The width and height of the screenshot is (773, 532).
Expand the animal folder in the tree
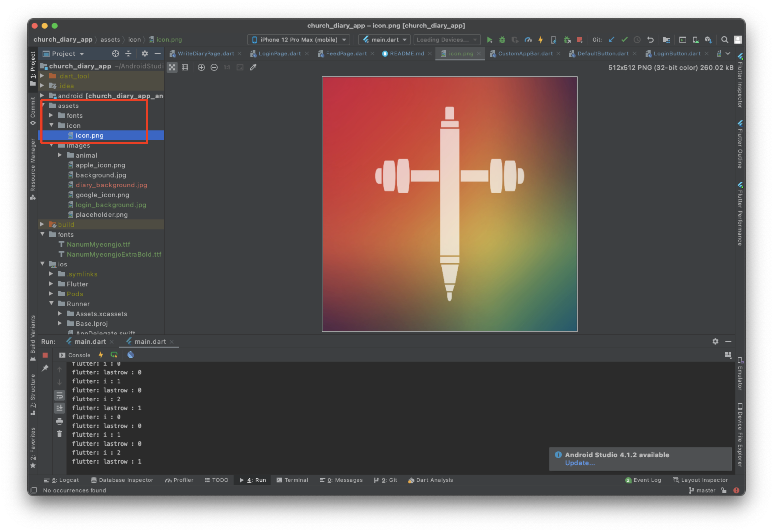coord(60,155)
